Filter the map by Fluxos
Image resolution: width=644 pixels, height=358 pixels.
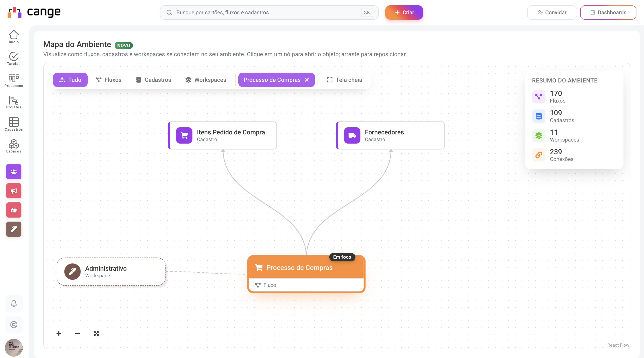[109, 80]
